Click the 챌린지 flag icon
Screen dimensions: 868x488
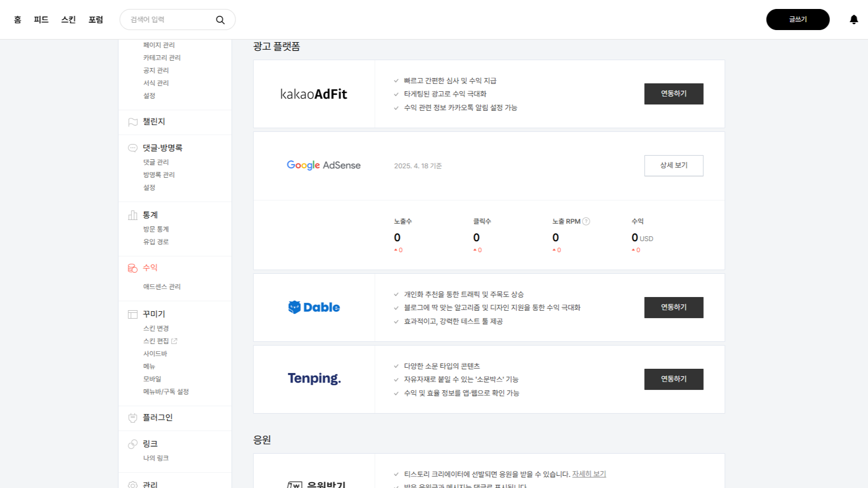[133, 122]
